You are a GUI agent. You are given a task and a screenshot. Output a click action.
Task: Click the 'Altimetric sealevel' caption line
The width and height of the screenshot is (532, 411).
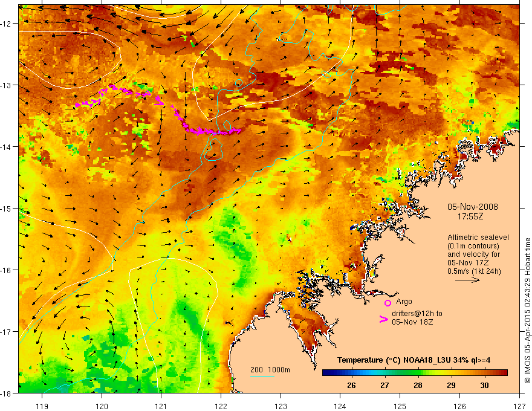[x=478, y=238]
